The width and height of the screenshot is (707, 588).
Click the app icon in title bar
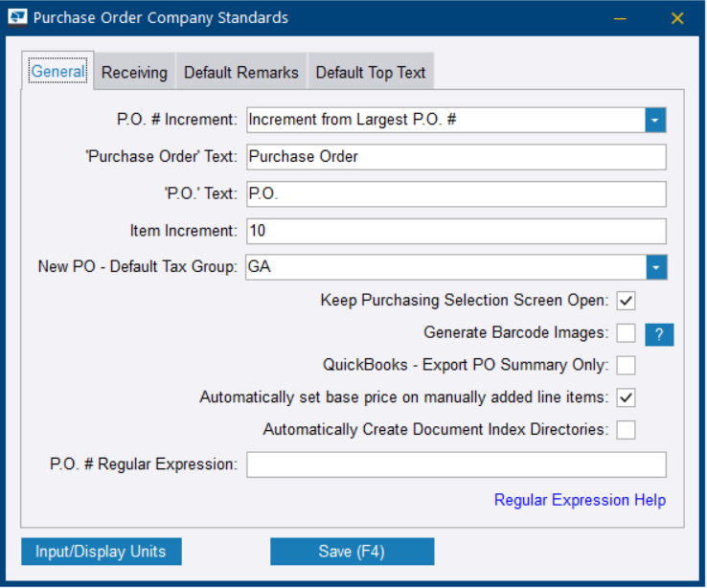pyautogui.click(x=17, y=18)
